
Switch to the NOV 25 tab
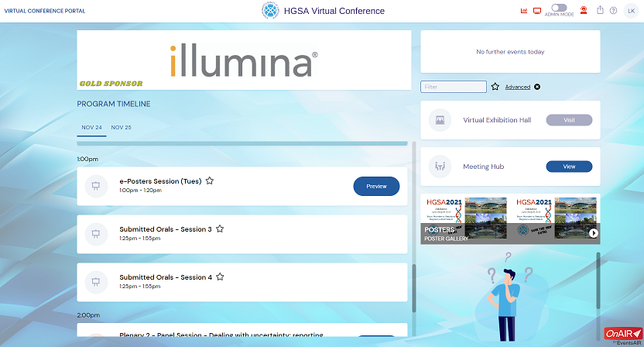pos(122,128)
